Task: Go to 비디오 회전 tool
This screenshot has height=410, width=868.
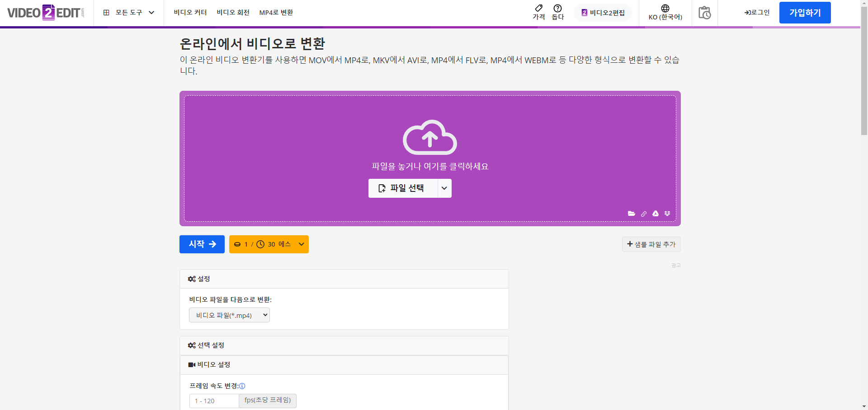Action: point(233,13)
